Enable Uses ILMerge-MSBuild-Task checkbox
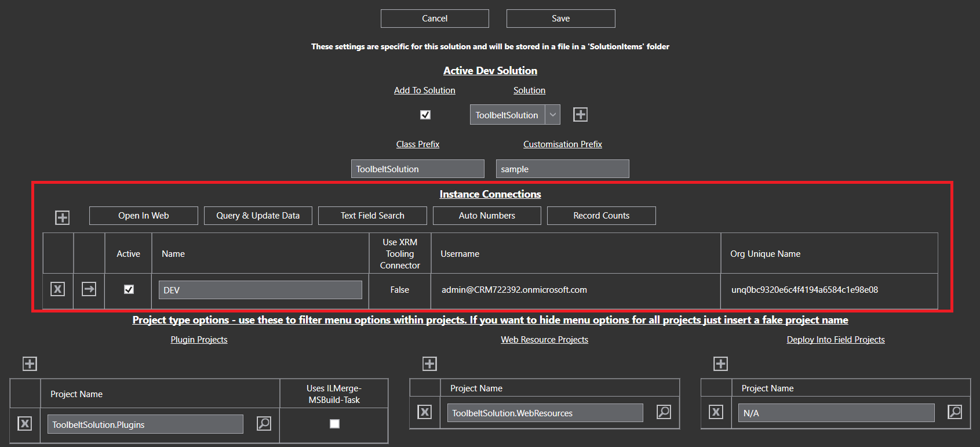The height and width of the screenshot is (447, 980). [334, 424]
